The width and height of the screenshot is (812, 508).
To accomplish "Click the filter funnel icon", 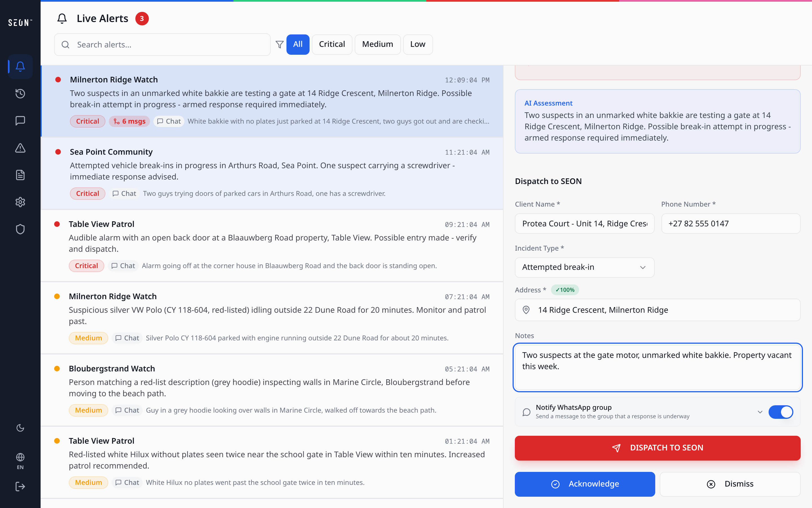I will pyautogui.click(x=279, y=44).
